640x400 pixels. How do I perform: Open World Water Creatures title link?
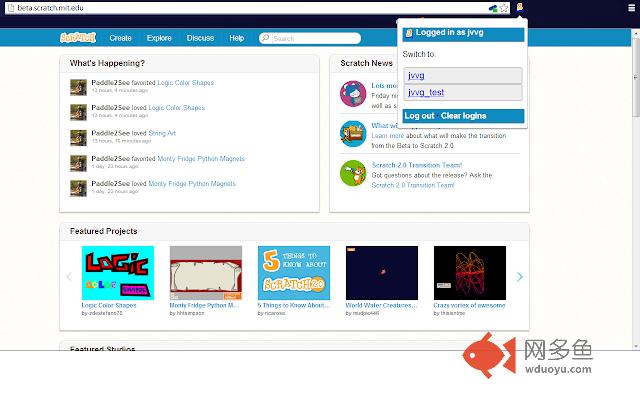381,305
